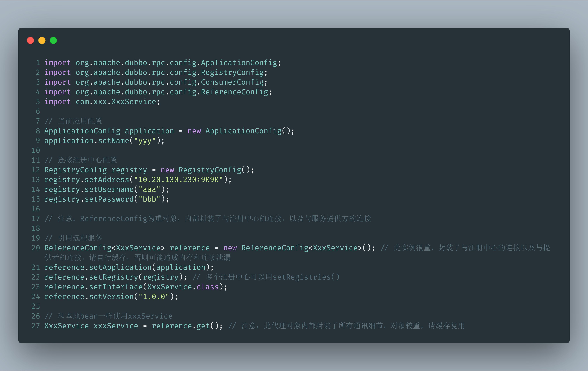
Task: Click RegistryConfig in the line 2 import
Action: [x=232, y=72]
